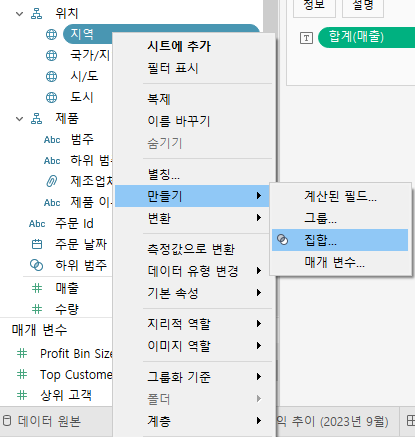The width and height of the screenshot is (415, 437).
Task: Select 측정값으로 변환 menu entry
Action: pyautogui.click(x=191, y=249)
